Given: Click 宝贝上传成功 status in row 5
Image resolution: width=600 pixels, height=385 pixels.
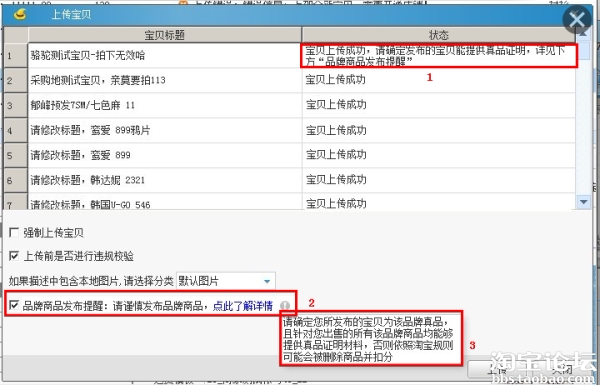Looking at the screenshot, I should tap(439, 155).
